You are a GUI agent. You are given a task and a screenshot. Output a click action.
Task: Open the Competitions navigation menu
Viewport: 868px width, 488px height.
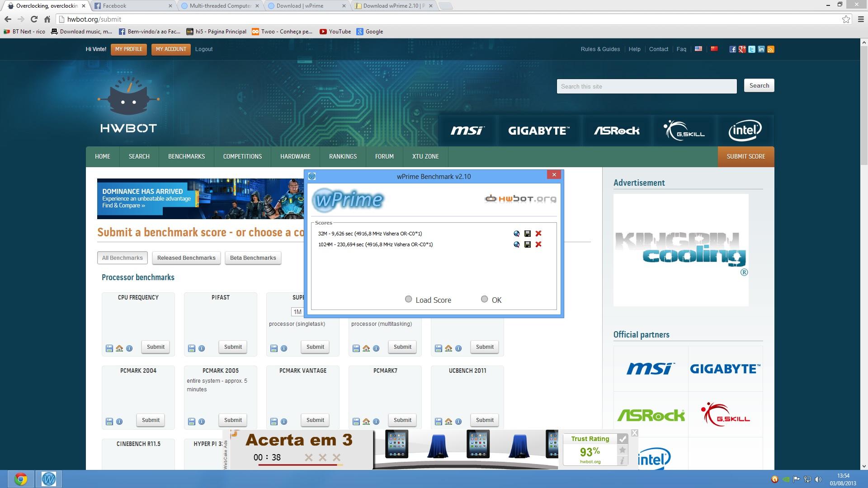click(x=242, y=156)
